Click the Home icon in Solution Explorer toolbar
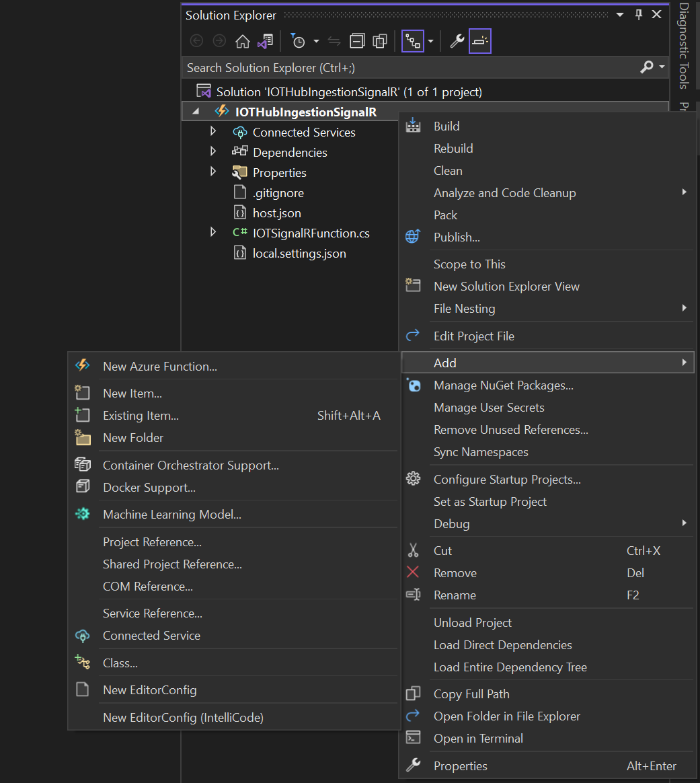The width and height of the screenshot is (700, 783). [x=243, y=41]
